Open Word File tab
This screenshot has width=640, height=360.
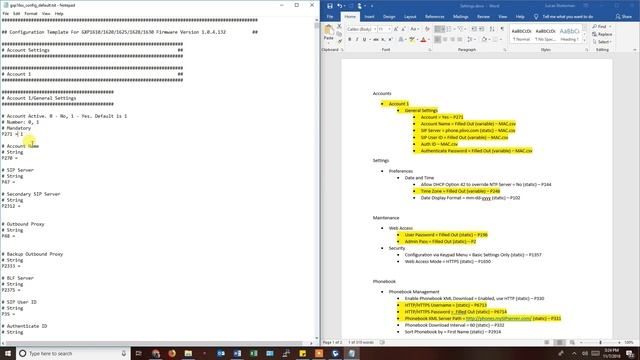click(x=330, y=17)
